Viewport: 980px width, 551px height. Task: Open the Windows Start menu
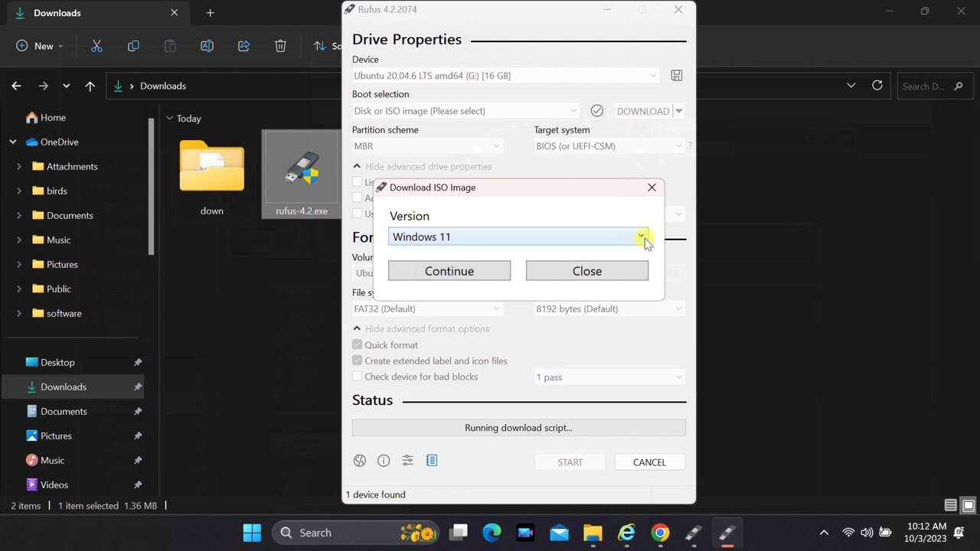point(251,533)
